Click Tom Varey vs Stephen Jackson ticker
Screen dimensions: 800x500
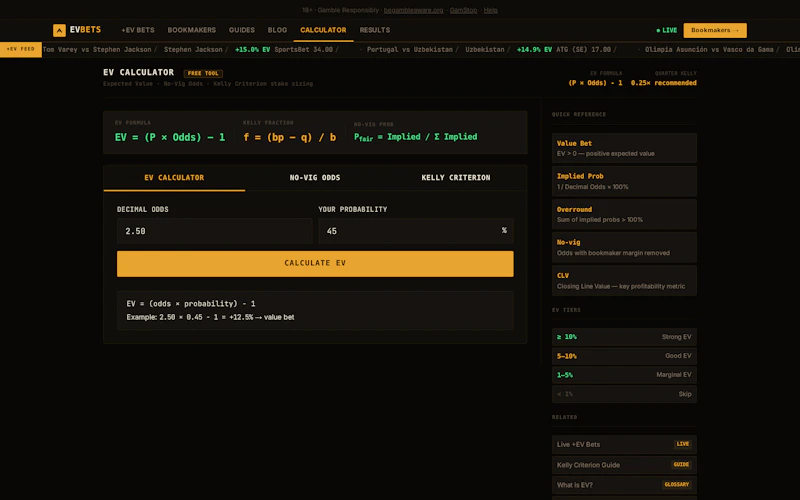[97, 49]
